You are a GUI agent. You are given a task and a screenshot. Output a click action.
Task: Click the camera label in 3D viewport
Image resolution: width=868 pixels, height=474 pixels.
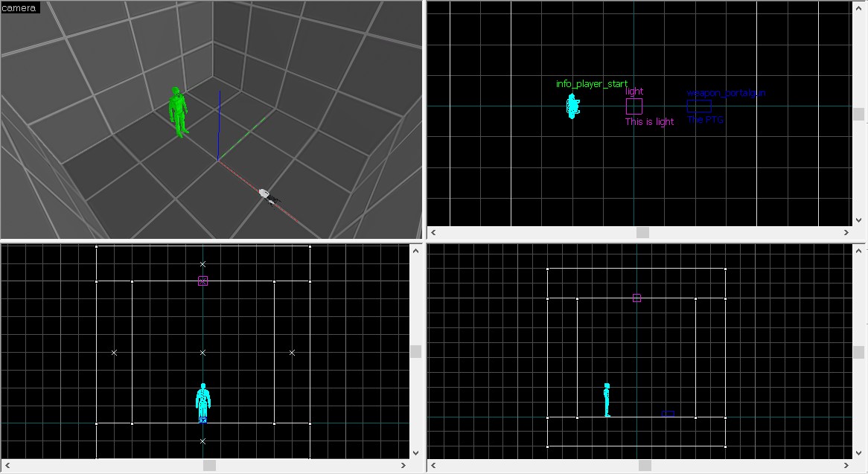pos(19,8)
